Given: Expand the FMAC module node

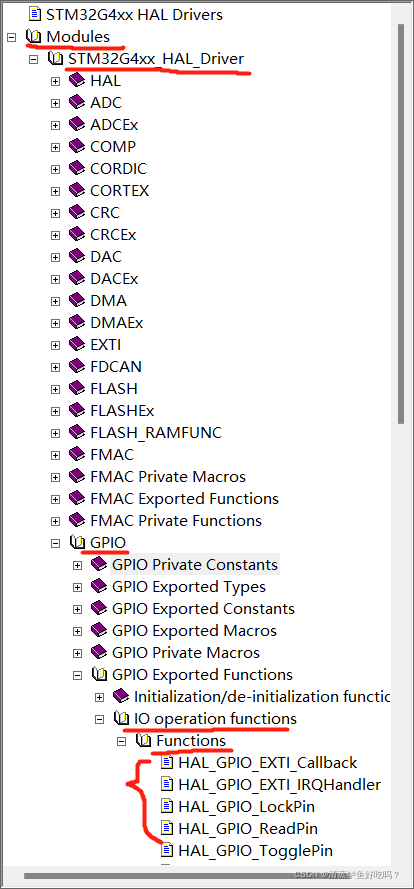Looking at the screenshot, I should 55,455.
